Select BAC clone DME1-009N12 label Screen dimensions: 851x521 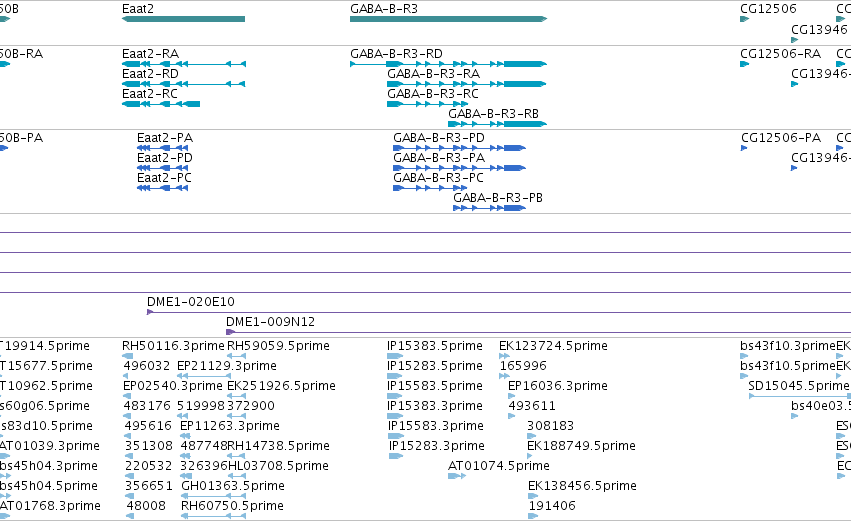point(270,322)
